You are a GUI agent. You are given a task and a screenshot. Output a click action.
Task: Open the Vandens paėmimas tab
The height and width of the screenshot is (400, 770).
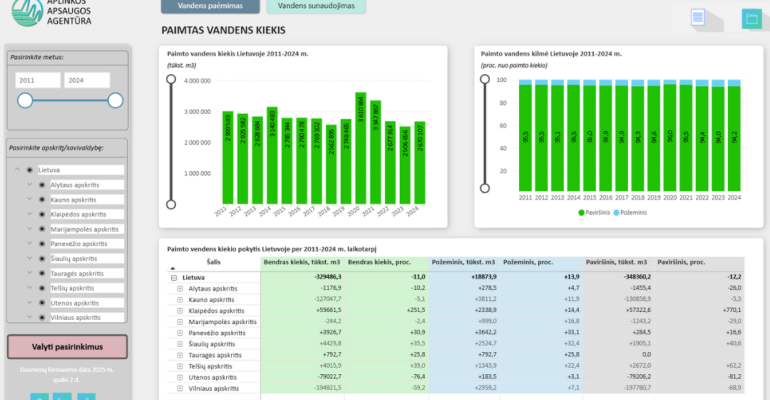point(210,6)
